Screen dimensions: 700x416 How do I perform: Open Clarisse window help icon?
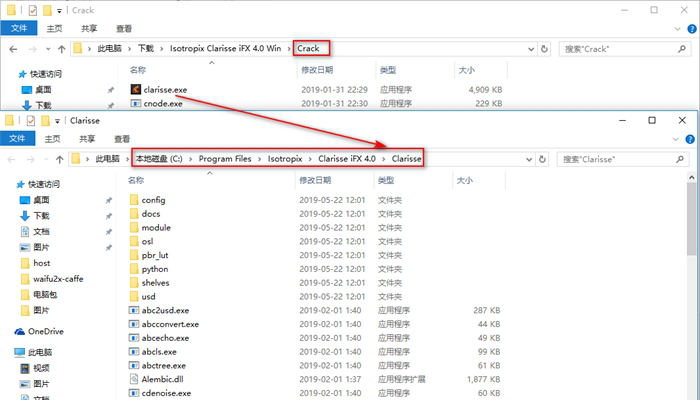690,139
